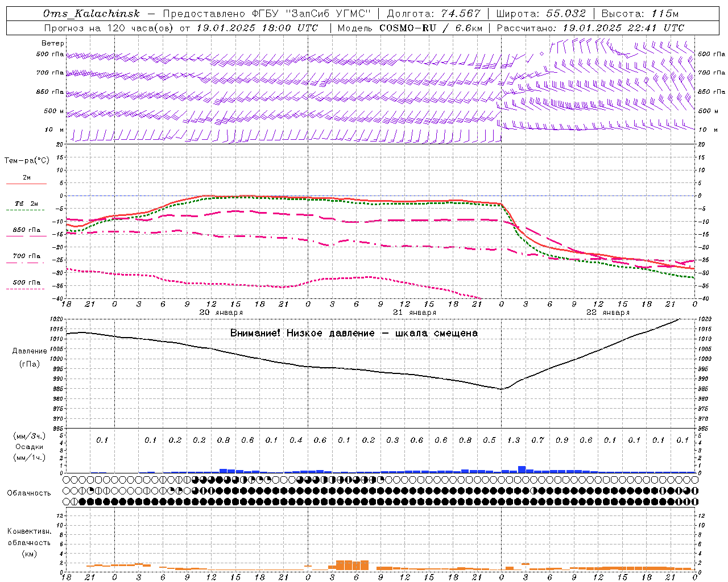The width and height of the screenshot is (728, 582).
Task: Click the dotted line sample under 500 гПа legend
Action: point(26,289)
